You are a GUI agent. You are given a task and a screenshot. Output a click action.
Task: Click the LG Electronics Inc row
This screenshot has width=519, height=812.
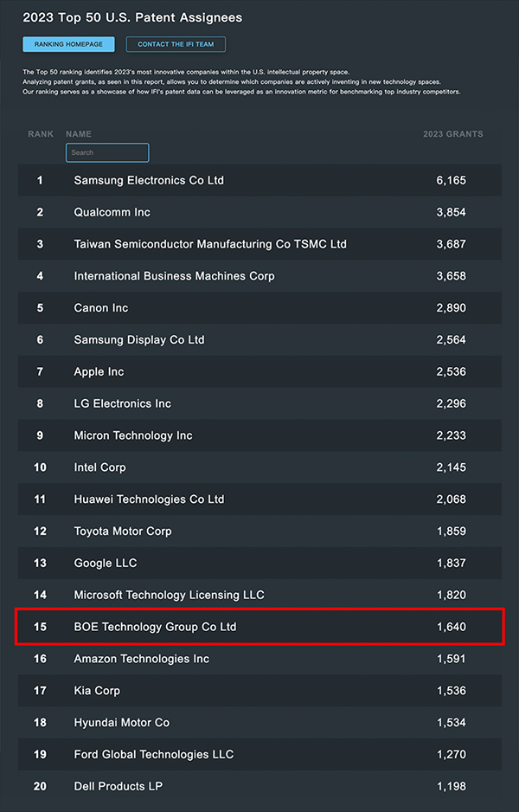(x=123, y=403)
